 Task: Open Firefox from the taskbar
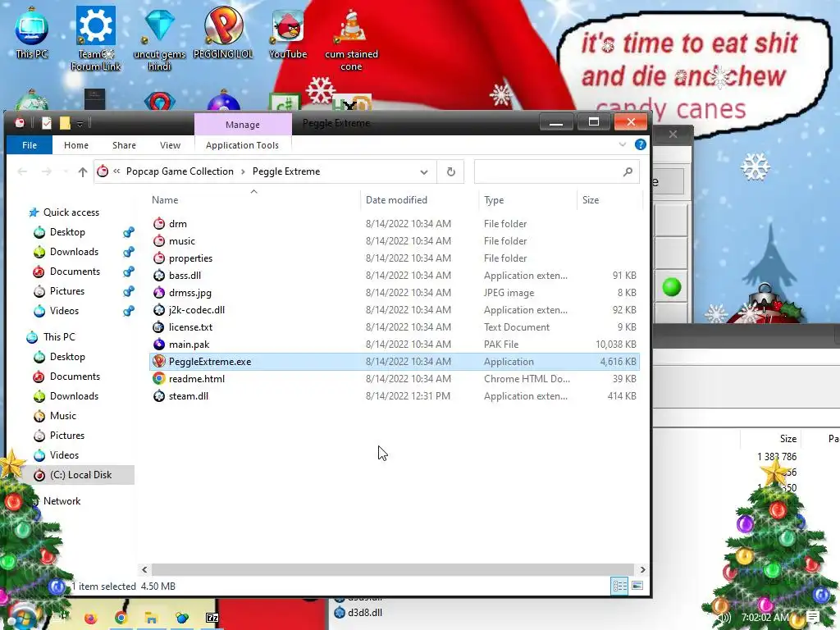click(90, 619)
